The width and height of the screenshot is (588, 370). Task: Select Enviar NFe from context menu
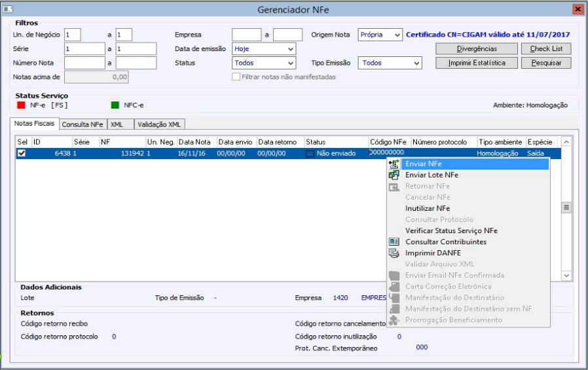pos(468,164)
